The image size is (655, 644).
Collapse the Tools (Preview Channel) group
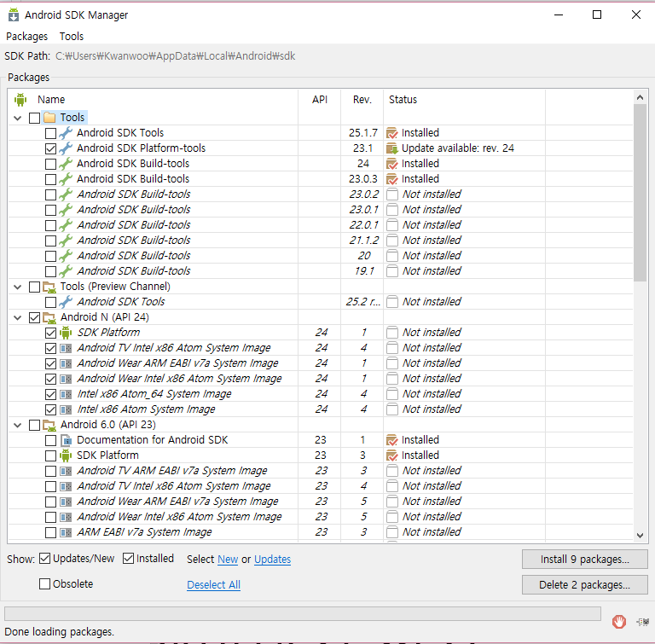18,287
